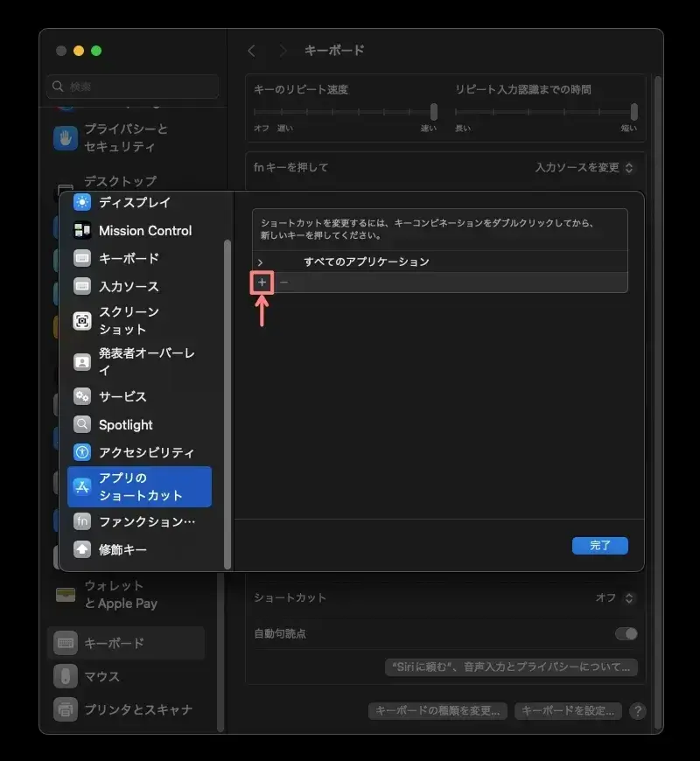Click the 検索 search field

131,87
